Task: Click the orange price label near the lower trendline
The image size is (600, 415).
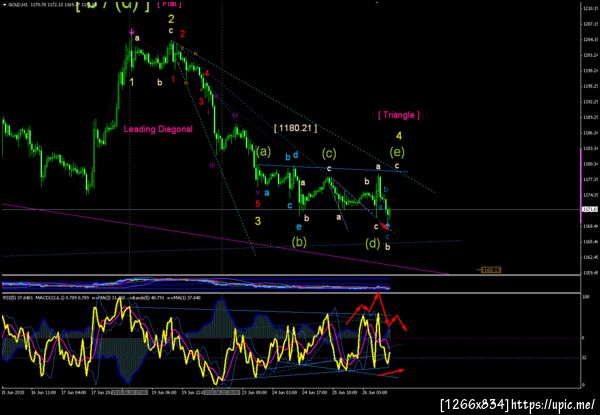Action: point(491,270)
